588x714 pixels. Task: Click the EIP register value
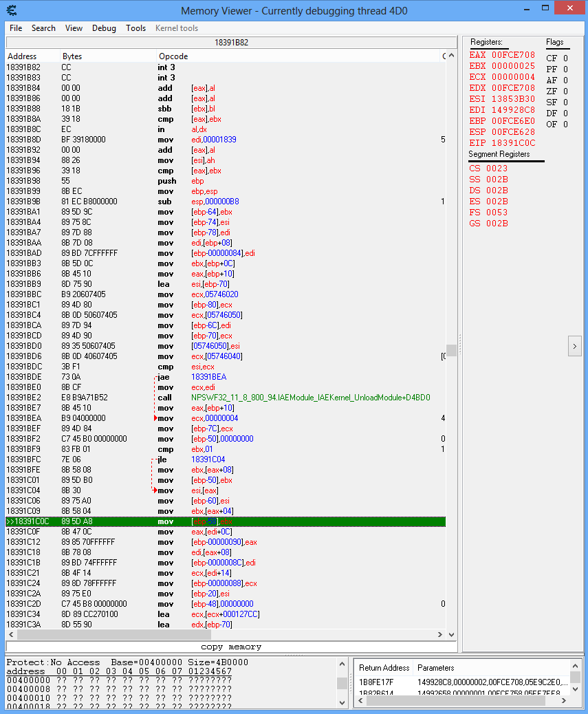(x=512, y=143)
